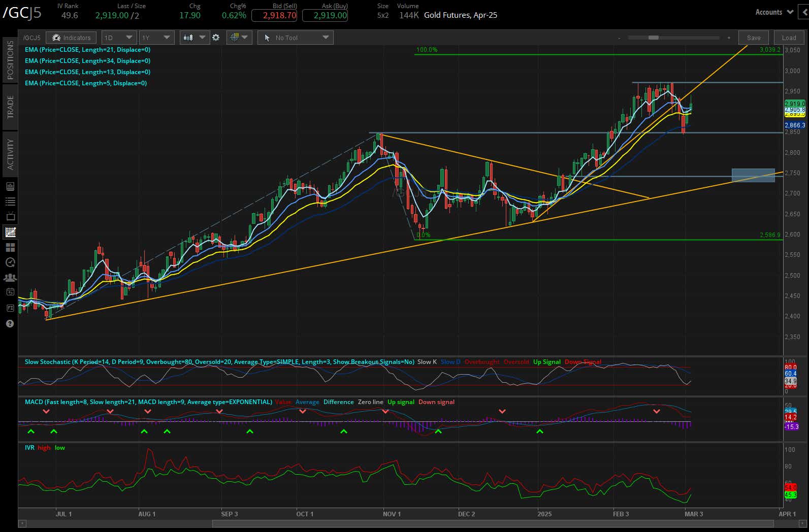The image size is (809, 532).
Task: Click the blue shaded price zone rectangle
Action: [753, 175]
